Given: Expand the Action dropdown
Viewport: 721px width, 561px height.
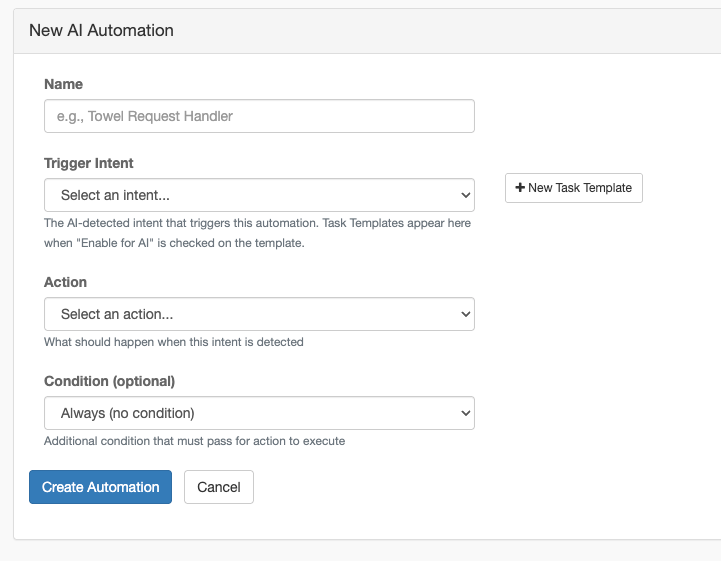Looking at the screenshot, I should click(259, 314).
